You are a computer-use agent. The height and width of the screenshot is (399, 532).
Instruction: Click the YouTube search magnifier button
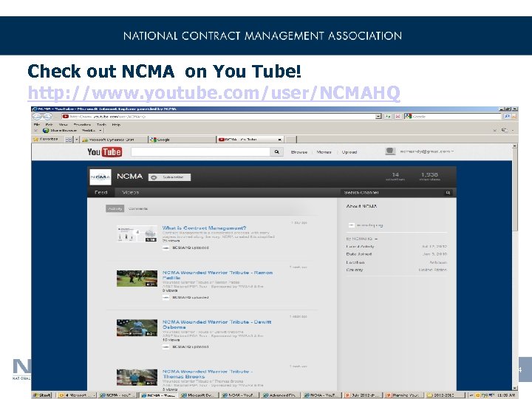pos(277,152)
